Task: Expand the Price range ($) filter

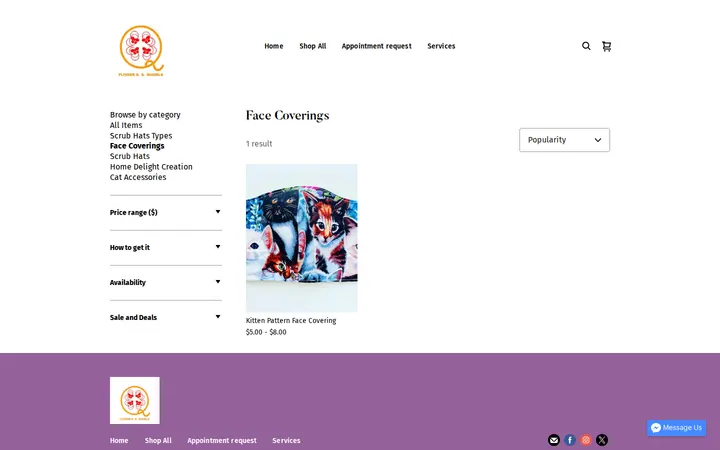Action: [x=166, y=212]
